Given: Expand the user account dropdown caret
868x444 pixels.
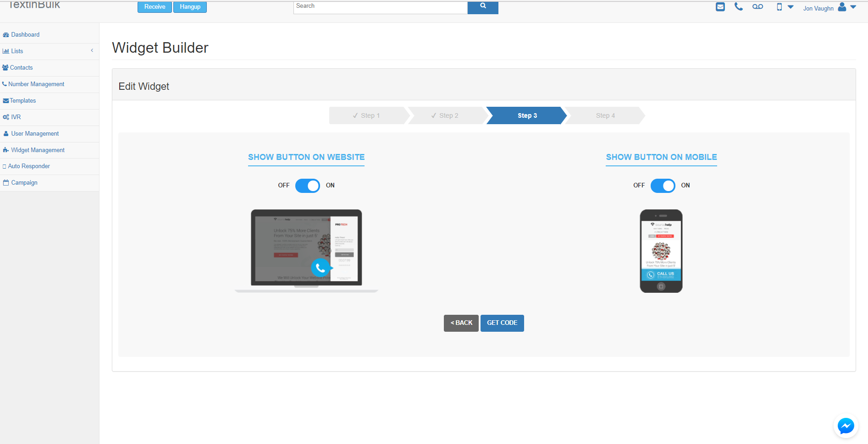Looking at the screenshot, I should (853, 7).
